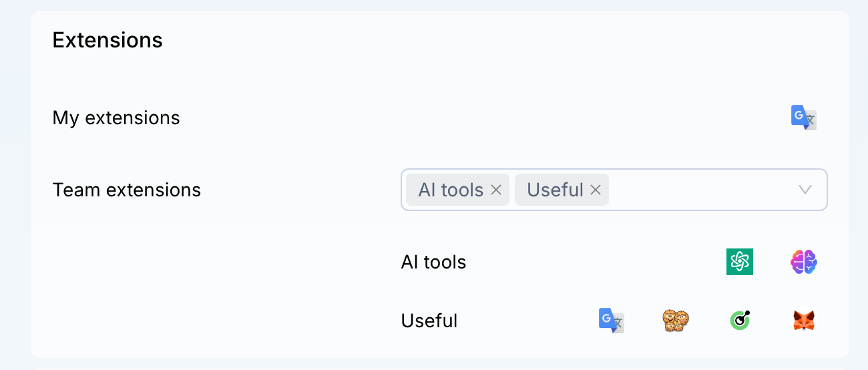Image resolution: width=868 pixels, height=370 pixels.
Task: Expand the Team extensions dropdown chevron
Action: point(805,190)
